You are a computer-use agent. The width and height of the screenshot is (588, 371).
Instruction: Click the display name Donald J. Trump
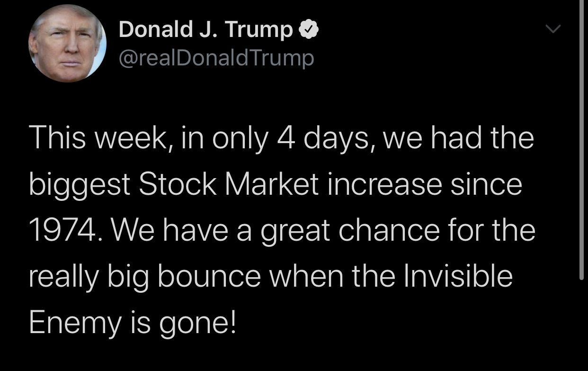point(205,29)
